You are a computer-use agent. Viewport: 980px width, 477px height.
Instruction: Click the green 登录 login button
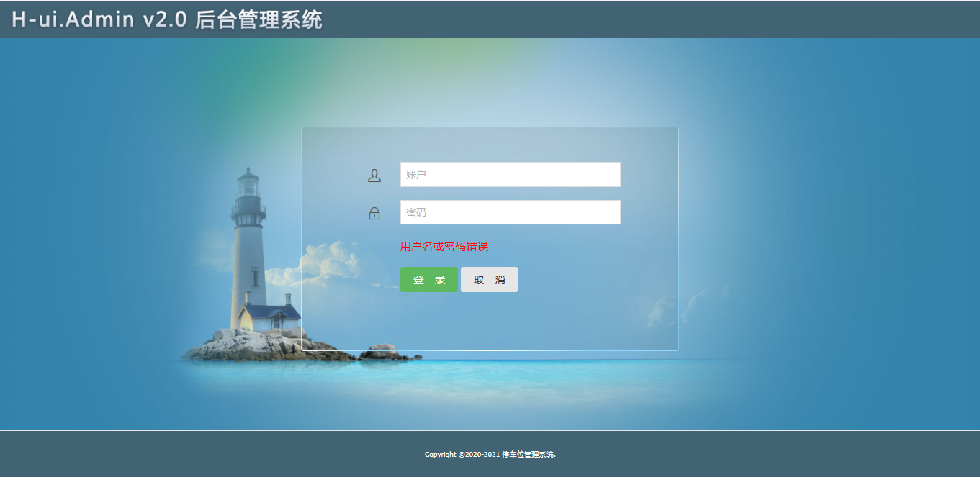click(429, 280)
